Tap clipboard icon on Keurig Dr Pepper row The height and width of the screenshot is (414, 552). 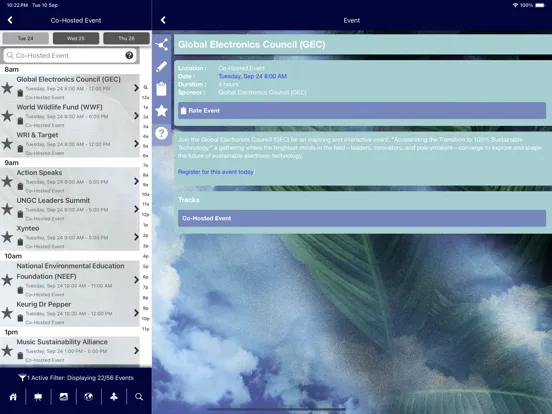coord(20,318)
